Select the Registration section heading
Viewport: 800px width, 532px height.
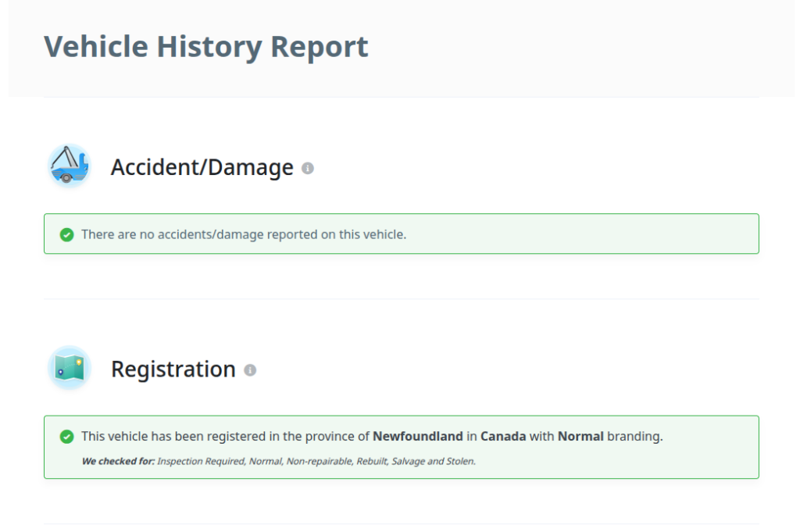(173, 369)
